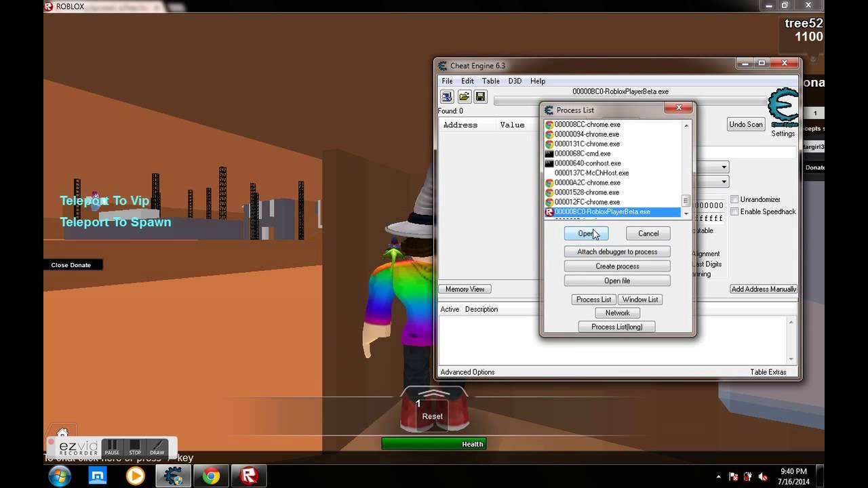The width and height of the screenshot is (868, 488).
Task: Enable the Unrandomizer checkbox
Action: point(734,199)
